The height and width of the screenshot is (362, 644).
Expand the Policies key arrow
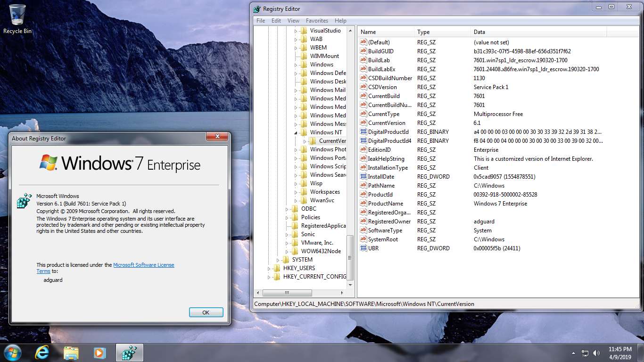pyautogui.click(x=287, y=217)
